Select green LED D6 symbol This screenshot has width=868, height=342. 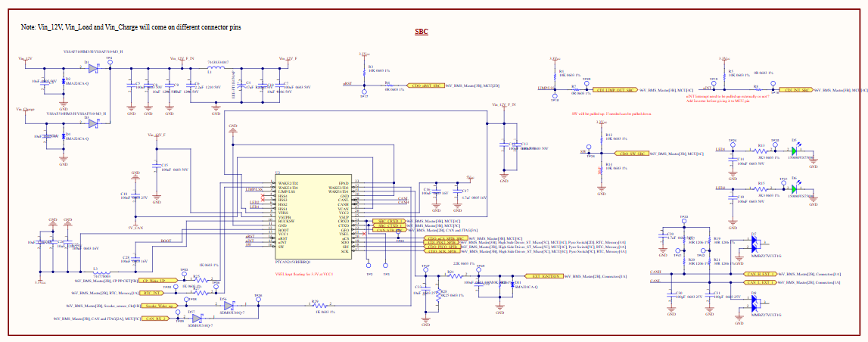coord(795,188)
